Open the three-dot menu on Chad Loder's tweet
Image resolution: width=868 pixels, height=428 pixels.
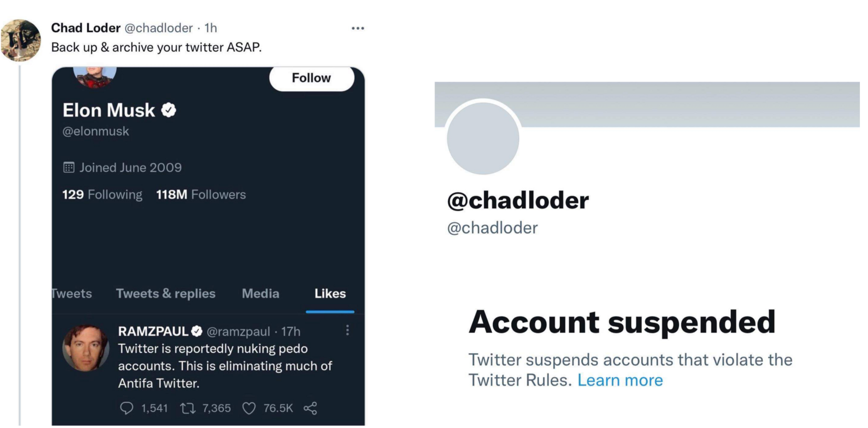pyautogui.click(x=358, y=29)
